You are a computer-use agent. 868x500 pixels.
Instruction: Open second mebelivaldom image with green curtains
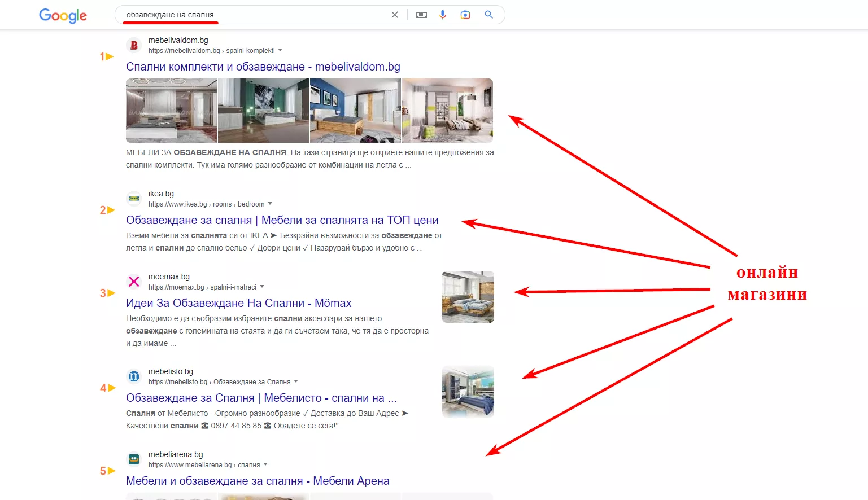click(263, 111)
